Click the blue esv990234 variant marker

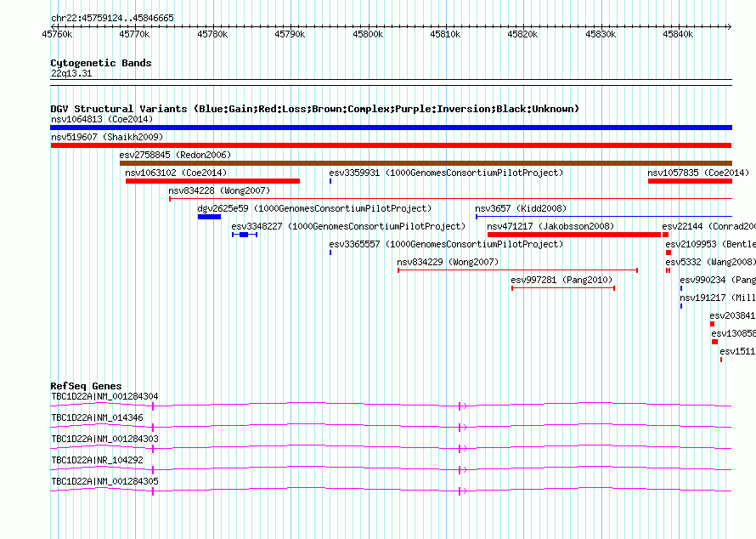click(680, 288)
